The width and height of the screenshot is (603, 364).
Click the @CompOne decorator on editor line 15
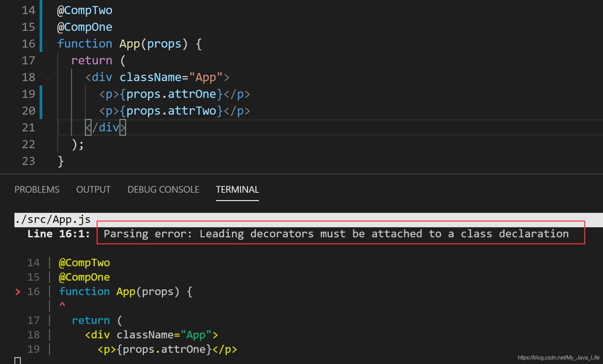(x=85, y=27)
